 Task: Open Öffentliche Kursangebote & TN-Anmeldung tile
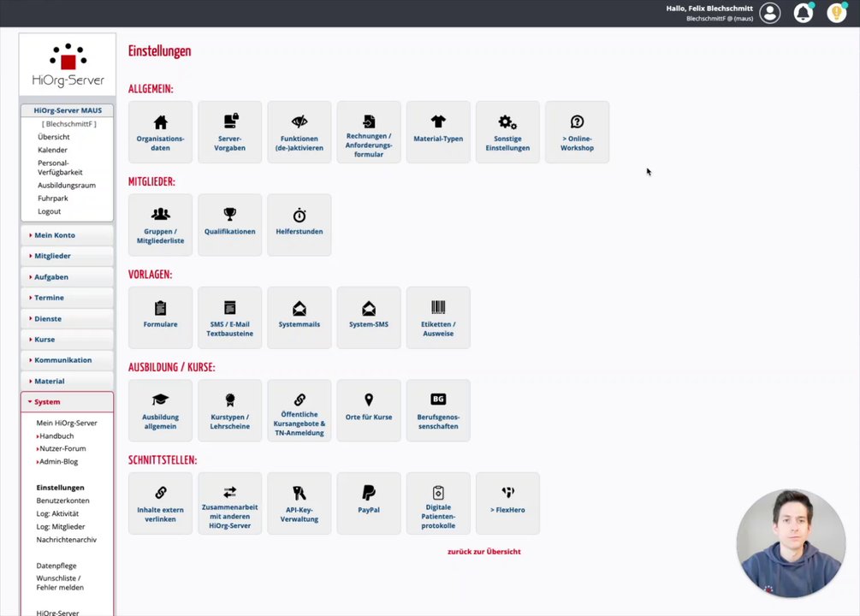(x=300, y=411)
